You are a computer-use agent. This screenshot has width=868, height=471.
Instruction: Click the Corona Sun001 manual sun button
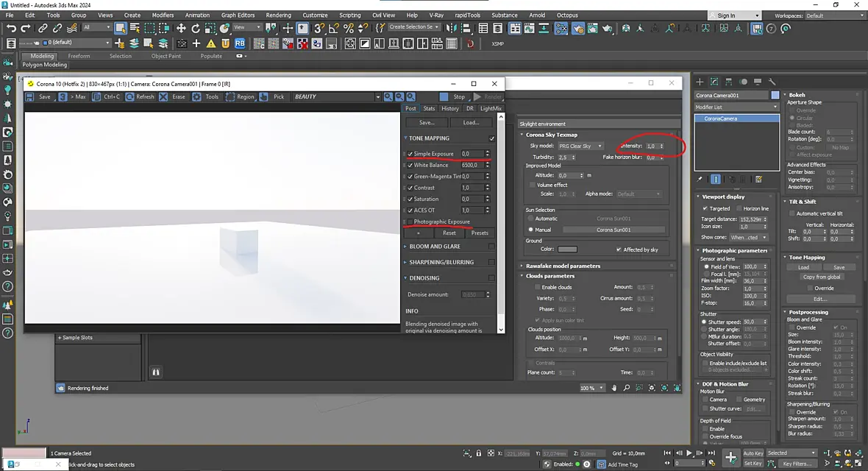tap(613, 230)
